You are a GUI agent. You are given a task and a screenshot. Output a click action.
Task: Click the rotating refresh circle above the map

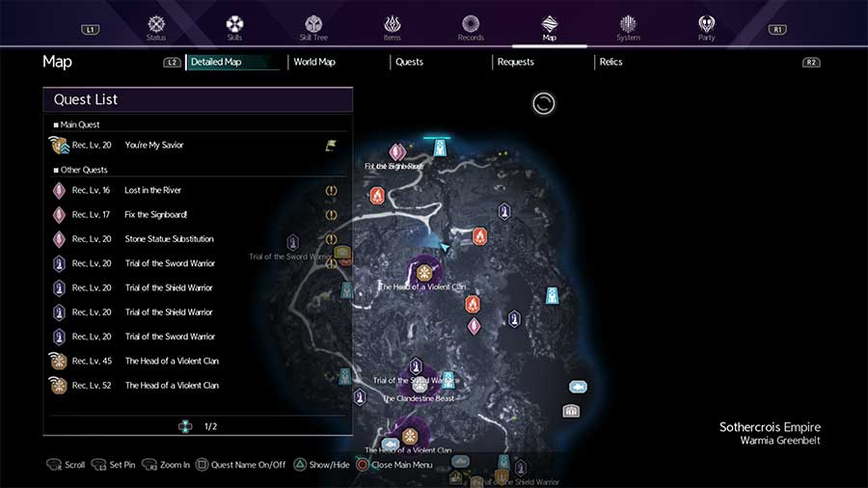[x=544, y=103]
